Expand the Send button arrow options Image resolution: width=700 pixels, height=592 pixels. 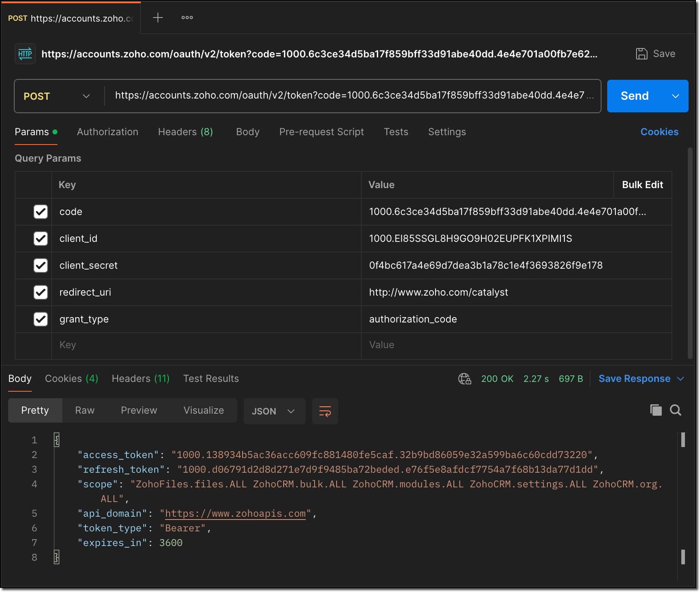(676, 96)
